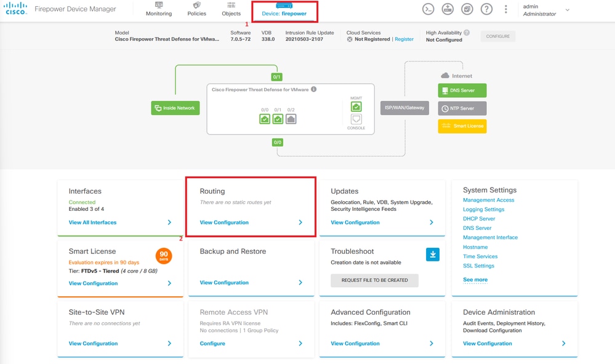Image resolution: width=615 pixels, height=364 pixels.
Task: Open Advanced Configuration View Configuration link
Action: (355, 343)
